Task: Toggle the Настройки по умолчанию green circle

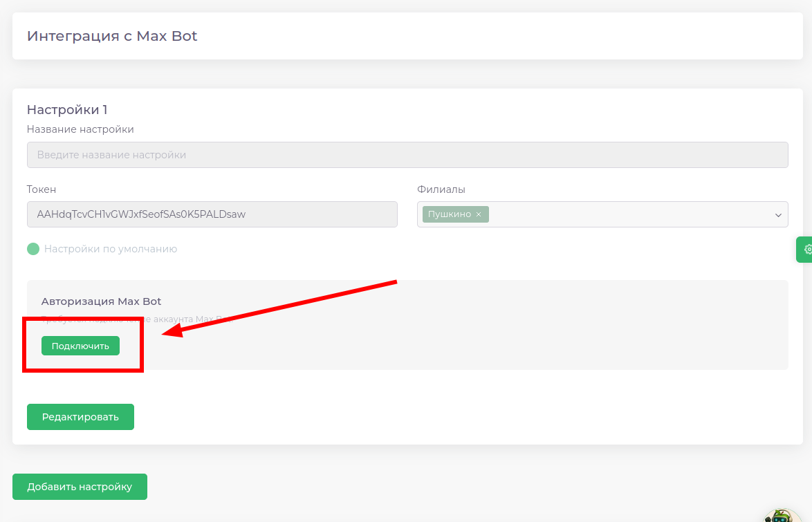Action: point(33,249)
